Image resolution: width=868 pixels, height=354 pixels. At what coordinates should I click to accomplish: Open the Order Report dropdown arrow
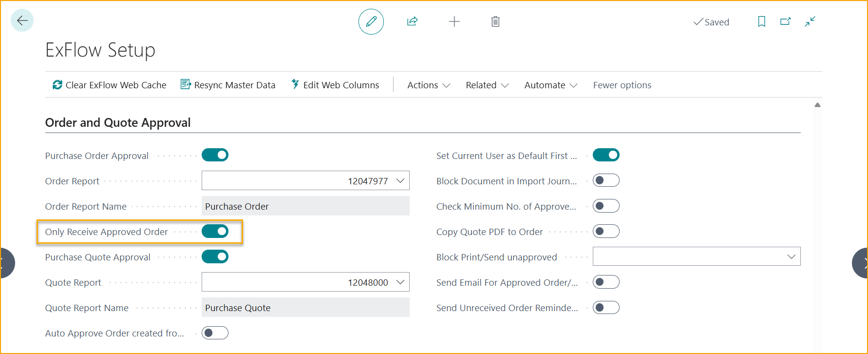pos(400,181)
